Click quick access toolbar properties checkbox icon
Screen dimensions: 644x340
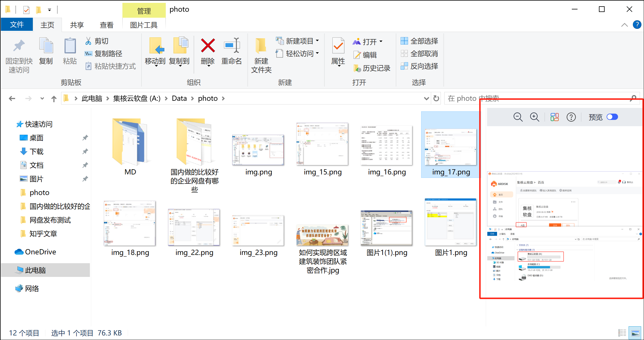point(26,10)
